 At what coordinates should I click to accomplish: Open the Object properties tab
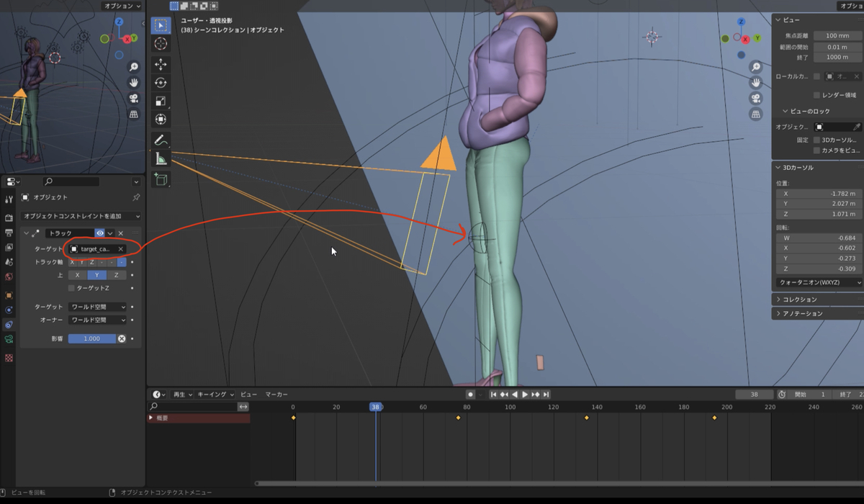[x=9, y=295]
